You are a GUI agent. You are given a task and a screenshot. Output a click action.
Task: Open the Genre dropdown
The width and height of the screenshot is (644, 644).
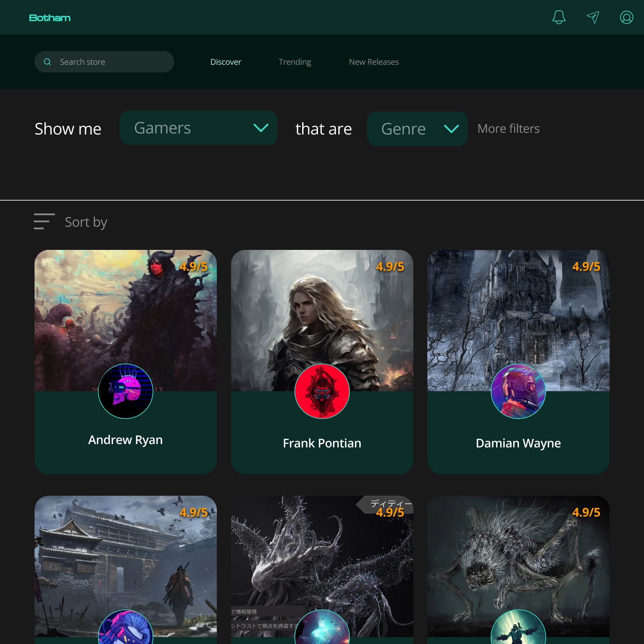(x=417, y=129)
